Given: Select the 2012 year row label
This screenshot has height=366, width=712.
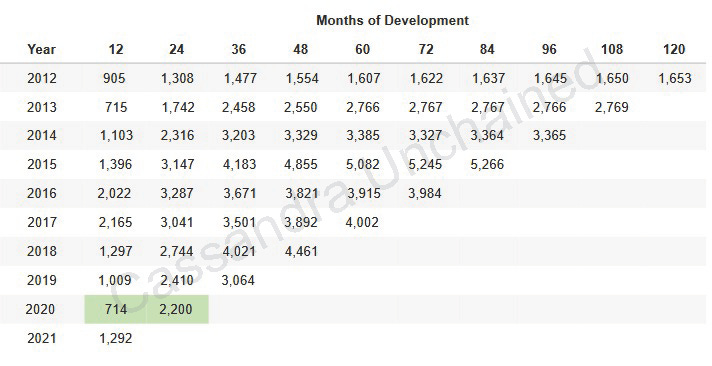Looking at the screenshot, I should [42, 78].
